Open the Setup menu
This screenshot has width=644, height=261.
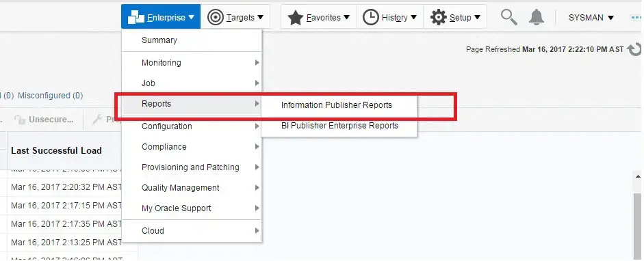pyautogui.click(x=455, y=17)
